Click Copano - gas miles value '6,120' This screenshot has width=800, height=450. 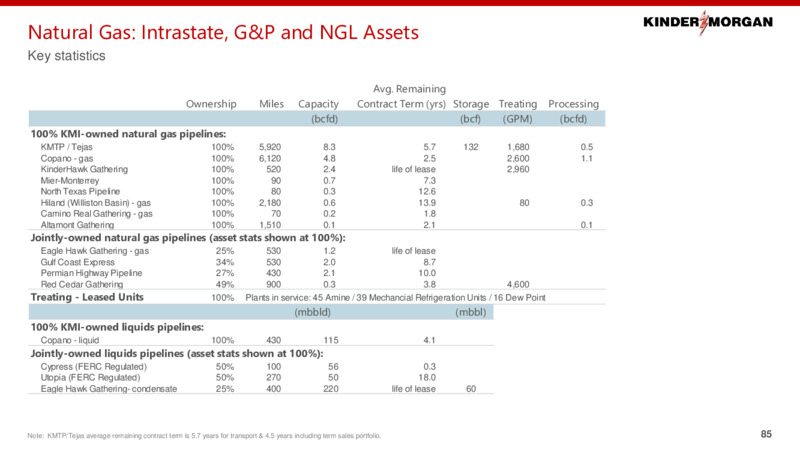270,158
